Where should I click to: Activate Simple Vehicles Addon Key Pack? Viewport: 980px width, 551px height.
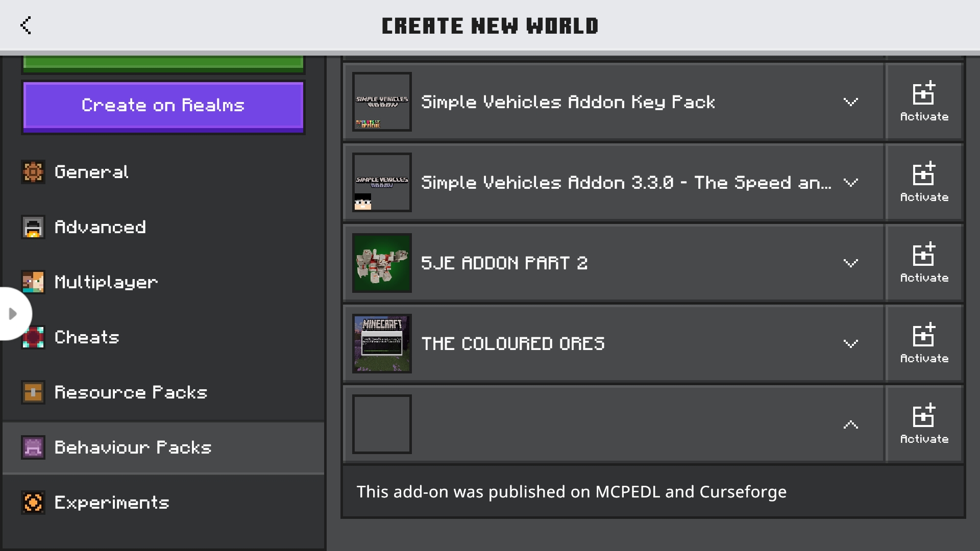(924, 102)
